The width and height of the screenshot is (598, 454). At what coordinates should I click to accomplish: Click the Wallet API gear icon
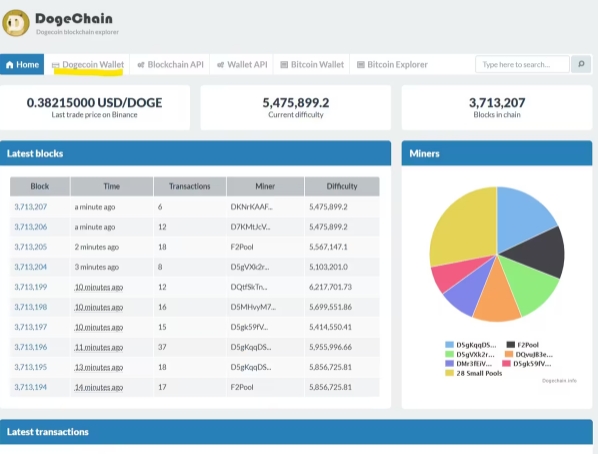click(x=220, y=65)
